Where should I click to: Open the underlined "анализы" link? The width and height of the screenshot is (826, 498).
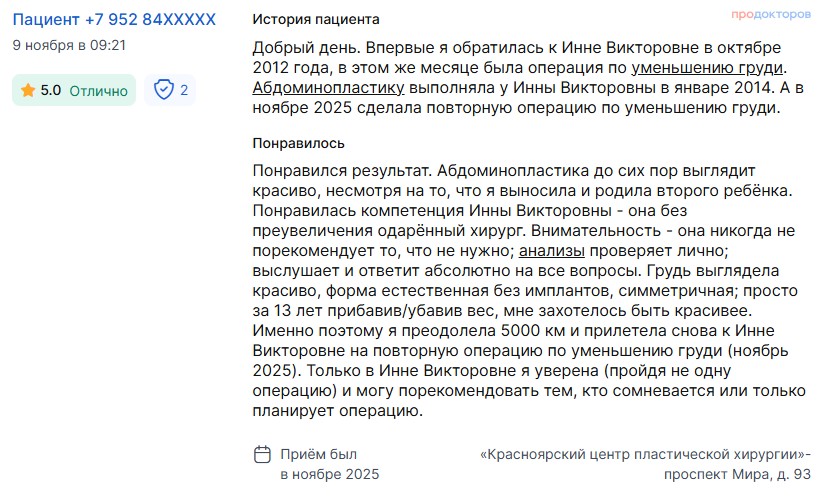(552, 250)
